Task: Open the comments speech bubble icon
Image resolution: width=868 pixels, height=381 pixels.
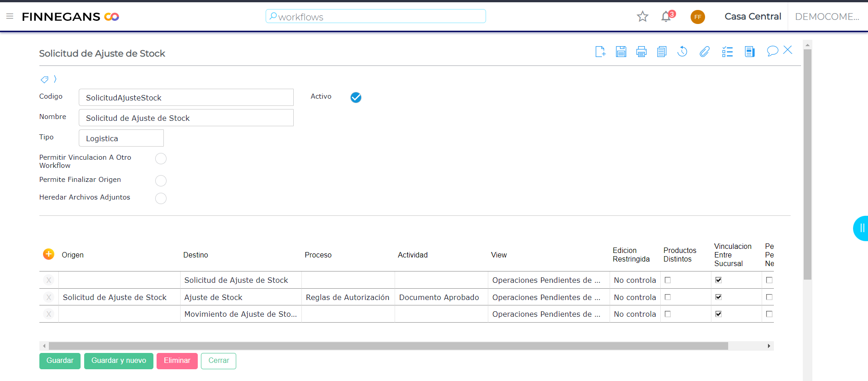Action: point(772,51)
